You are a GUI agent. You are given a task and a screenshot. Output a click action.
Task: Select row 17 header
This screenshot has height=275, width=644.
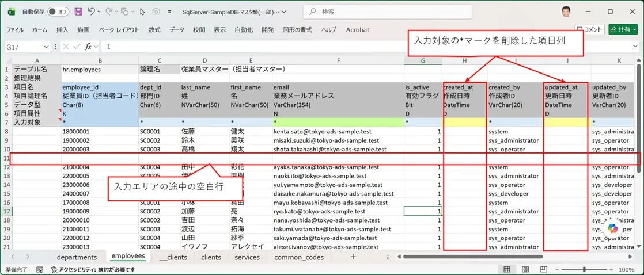click(6, 211)
